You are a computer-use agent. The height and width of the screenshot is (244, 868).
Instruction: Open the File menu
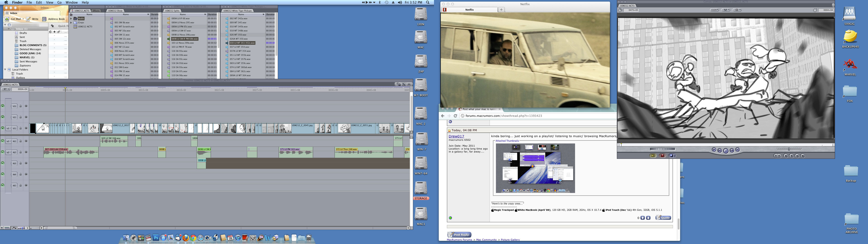[29, 2]
